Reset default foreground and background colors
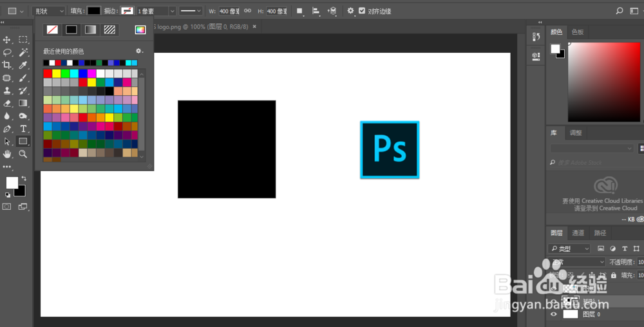The image size is (644, 327). 7,195
